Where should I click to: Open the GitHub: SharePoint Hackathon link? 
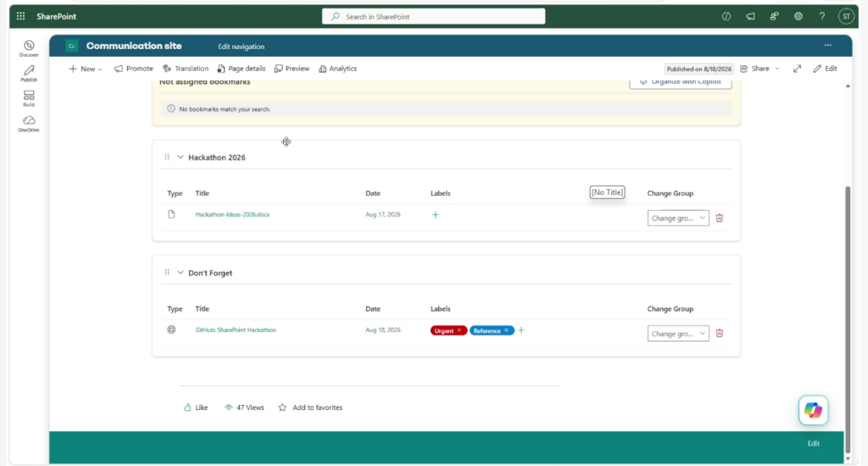click(236, 330)
